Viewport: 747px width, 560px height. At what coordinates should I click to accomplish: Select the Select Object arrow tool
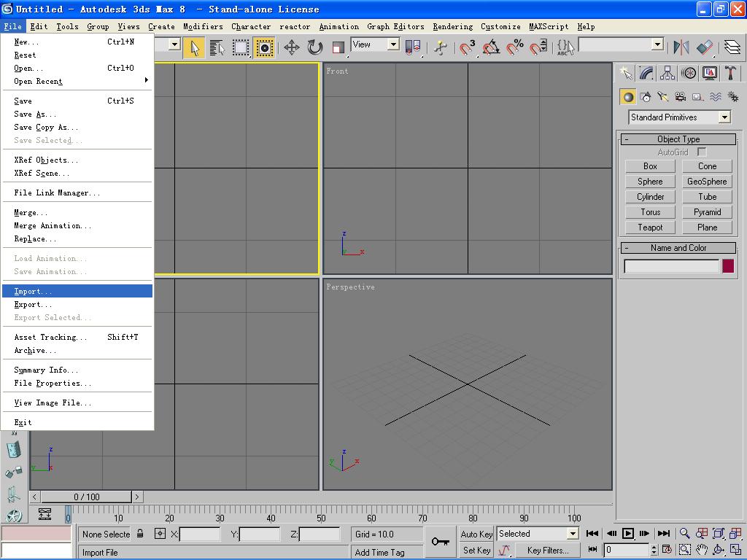tap(194, 47)
